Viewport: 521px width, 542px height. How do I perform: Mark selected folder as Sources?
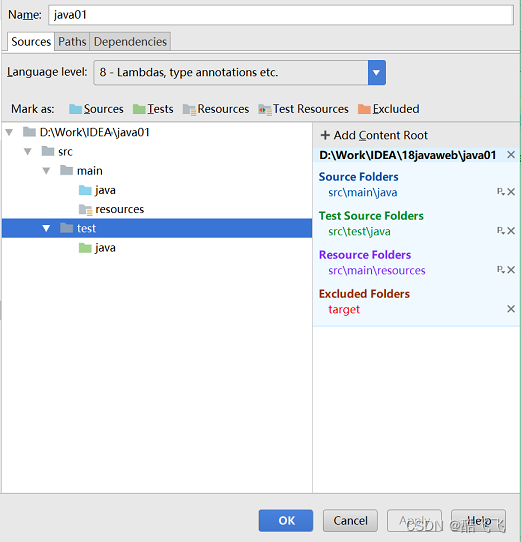(96, 109)
